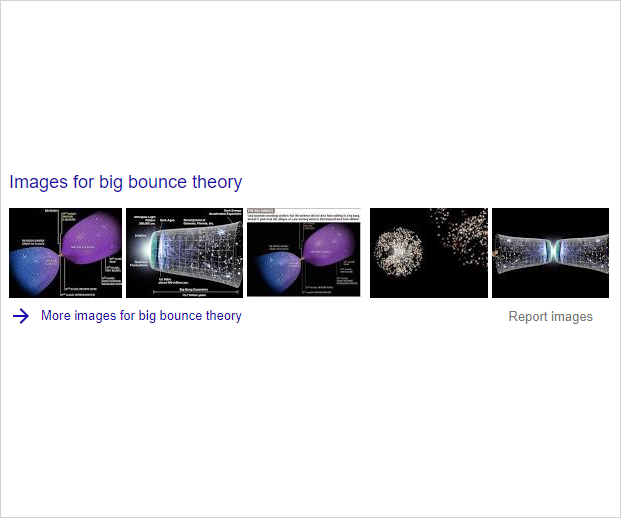Click the teal center of the hourglass image

552,251
